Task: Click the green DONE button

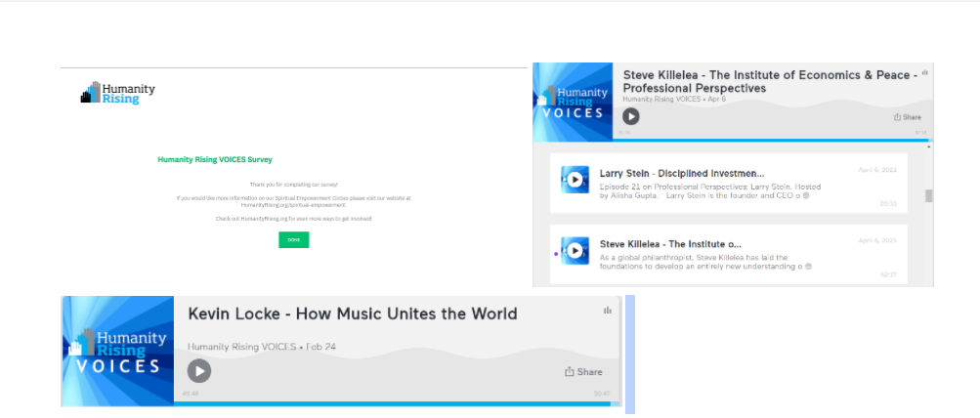Action: click(294, 240)
